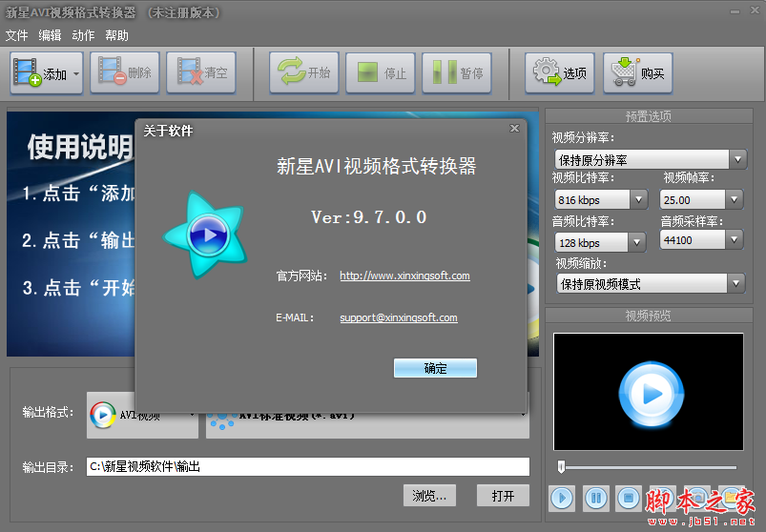This screenshot has width=766, height=532.
Task: Click the support@xinxingsoft.com email link
Action: pyautogui.click(x=399, y=317)
